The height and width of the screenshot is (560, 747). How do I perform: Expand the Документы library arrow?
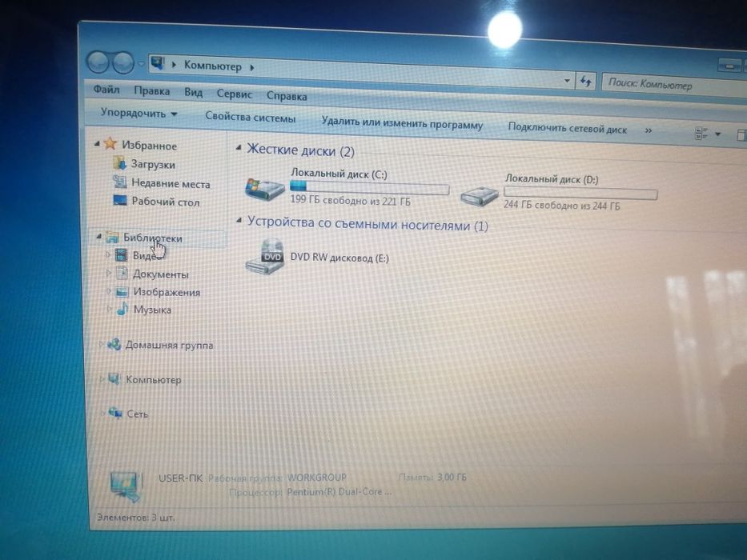tap(108, 273)
